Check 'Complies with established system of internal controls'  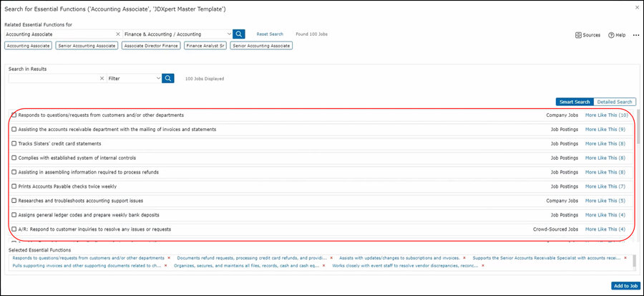pos(14,158)
